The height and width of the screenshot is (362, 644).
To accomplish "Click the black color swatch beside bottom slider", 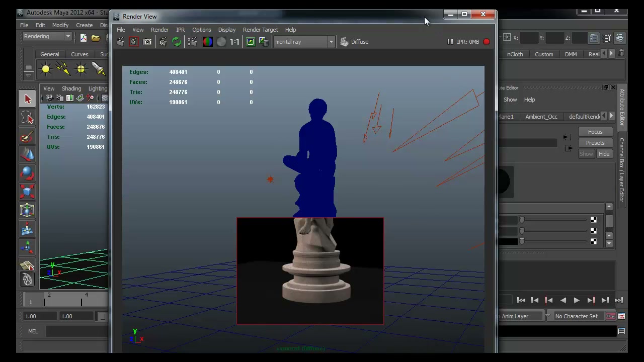I will point(508,242).
